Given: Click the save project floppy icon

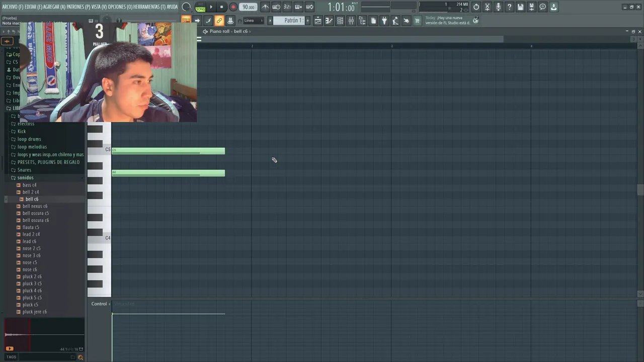Looking at the screenshot, I should coord(520,7).
